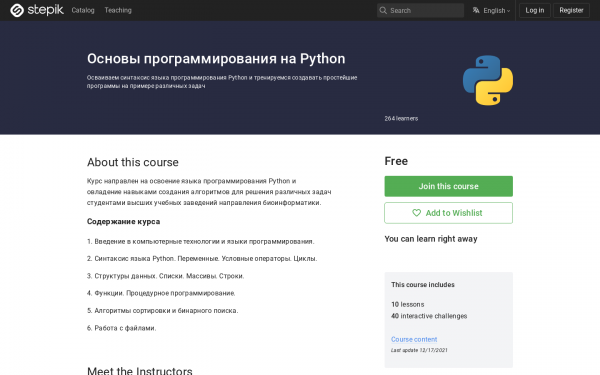Click the "Free" price label
This screenshot has height=375, width=600.
coord(396,161)
